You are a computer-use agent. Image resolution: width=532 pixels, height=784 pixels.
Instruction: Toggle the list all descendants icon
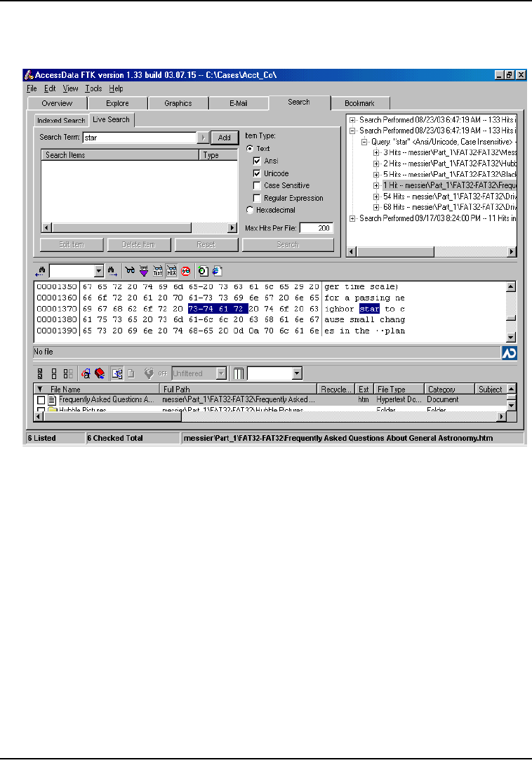pyautogui.click(x=117, y=373)
